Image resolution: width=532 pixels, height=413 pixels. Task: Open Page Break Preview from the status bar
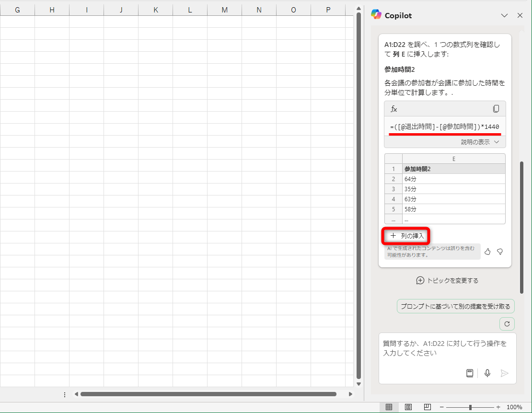click(x=426, y=406)
